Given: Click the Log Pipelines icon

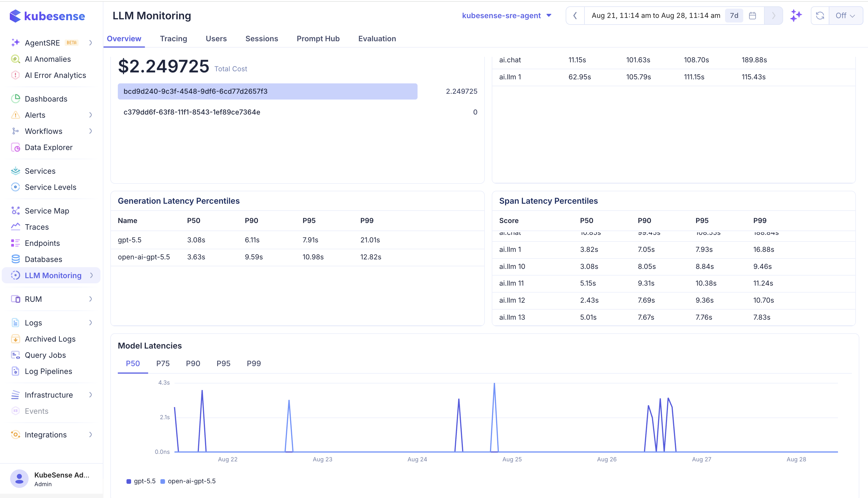Looking at the screenshot, I should (15, 371).
